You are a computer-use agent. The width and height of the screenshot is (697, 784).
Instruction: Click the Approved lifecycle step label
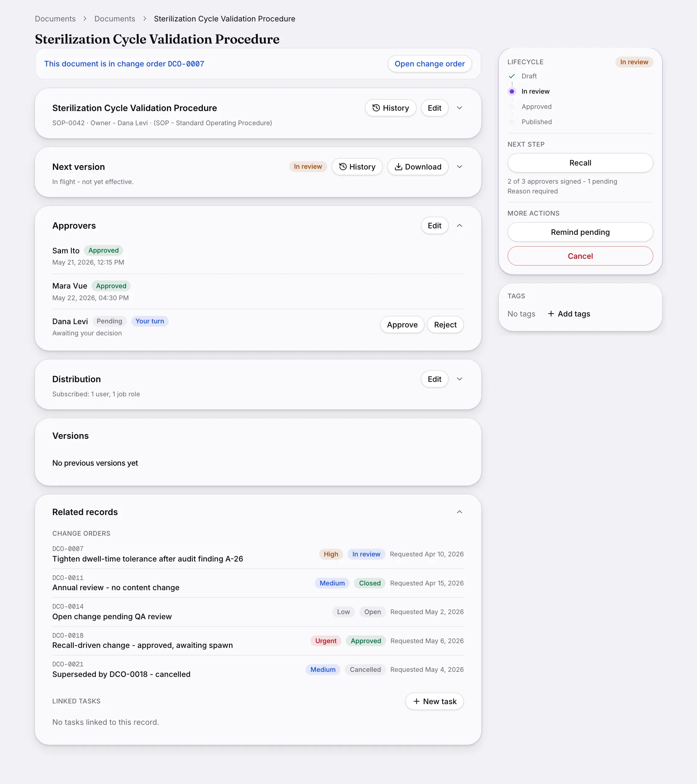tap(536, 107)
